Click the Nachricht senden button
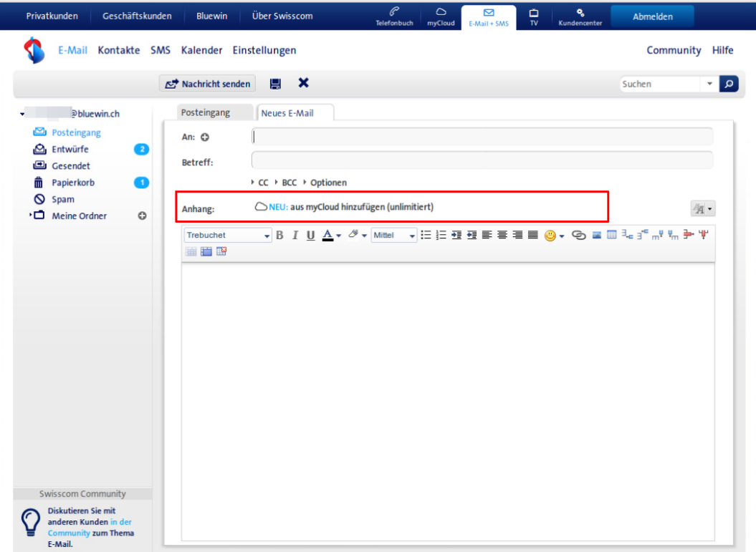This screenshot has width=756, height=552. [x=208, y=84]
